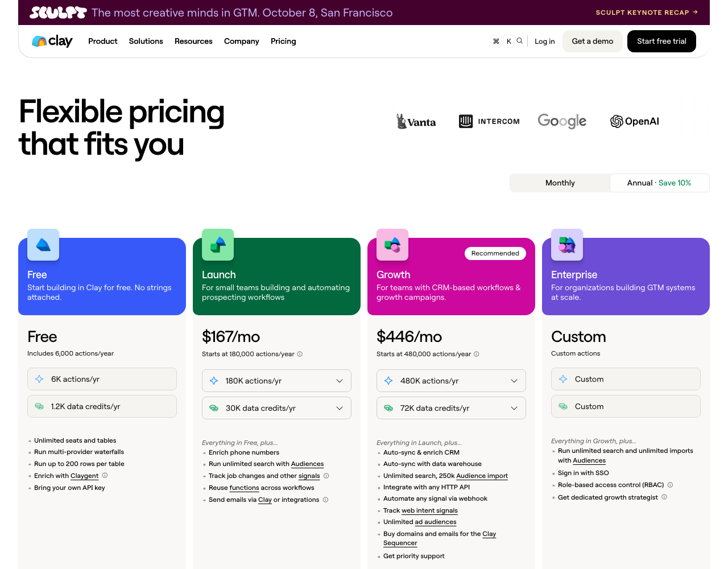This screenshot has height=569, width=728.
Task: Open Sculpt Keynote Recap link
Action: [647, 12]
